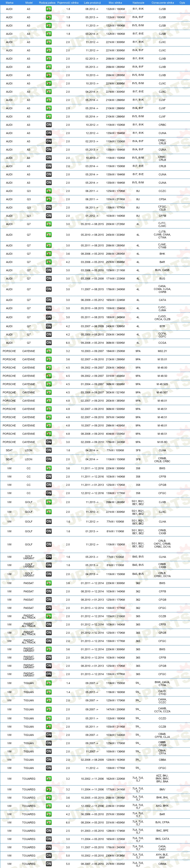This screenshot has width=190, height=868.
Task: Click the Rodzaj paliwa column header
Action: [47, 3]
